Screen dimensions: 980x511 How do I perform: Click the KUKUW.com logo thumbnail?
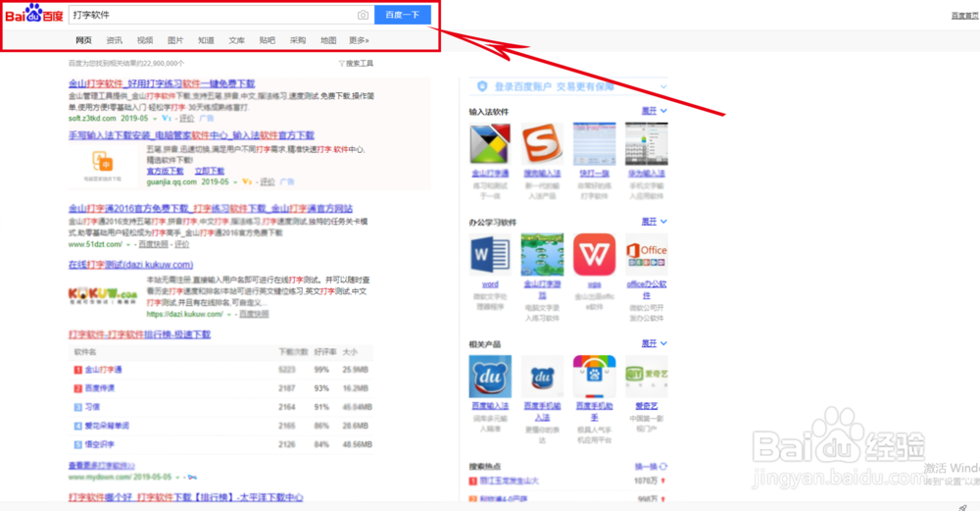103,295
